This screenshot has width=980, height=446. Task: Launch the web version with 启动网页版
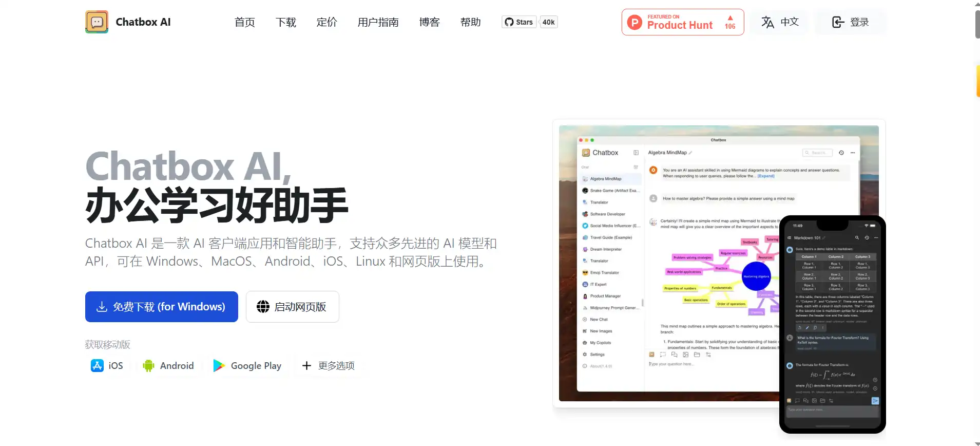(x=293, y=307)
